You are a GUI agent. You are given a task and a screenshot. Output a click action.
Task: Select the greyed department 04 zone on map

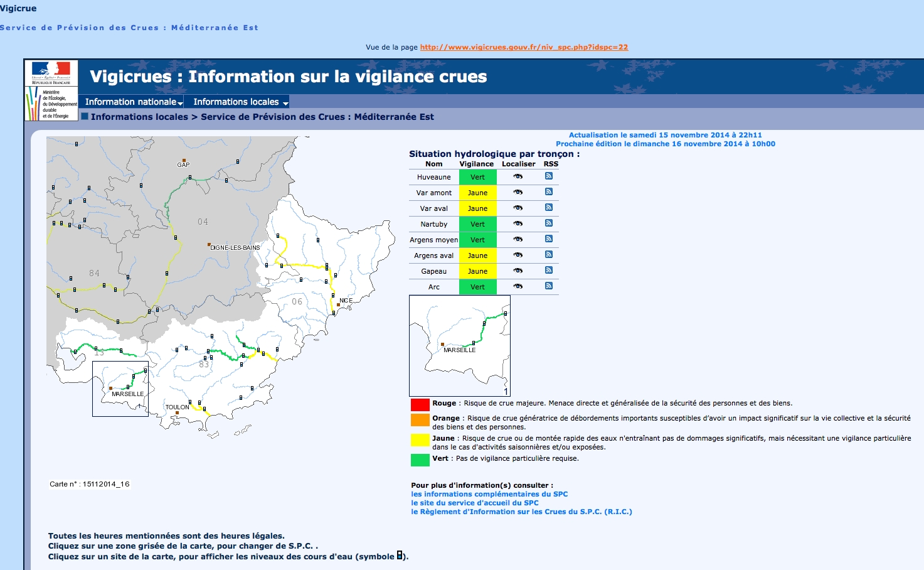coord(203,222)
